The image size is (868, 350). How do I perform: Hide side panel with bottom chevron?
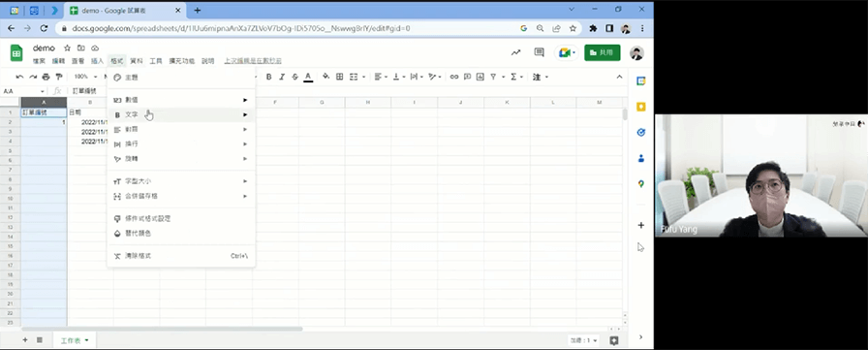tap(641, 336)
